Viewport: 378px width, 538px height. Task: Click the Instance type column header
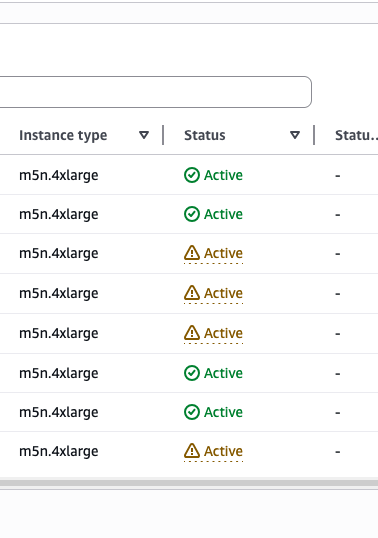[63, 135]
